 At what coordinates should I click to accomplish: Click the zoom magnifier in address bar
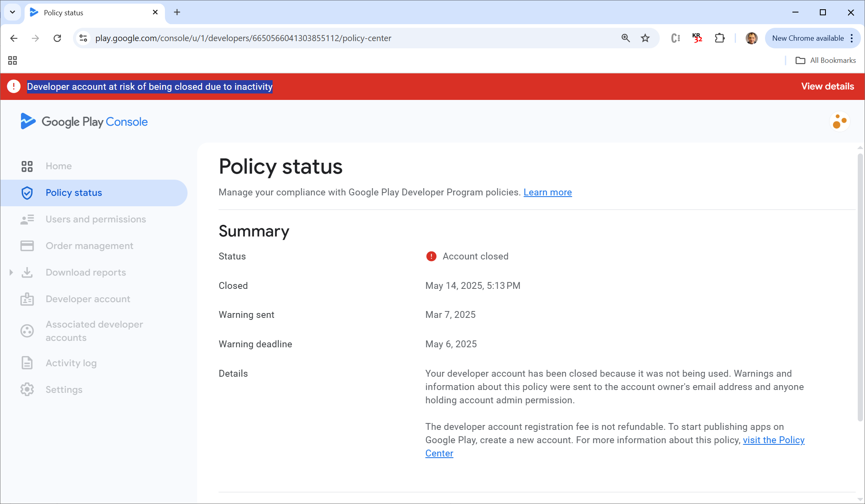tap(625, 38)
